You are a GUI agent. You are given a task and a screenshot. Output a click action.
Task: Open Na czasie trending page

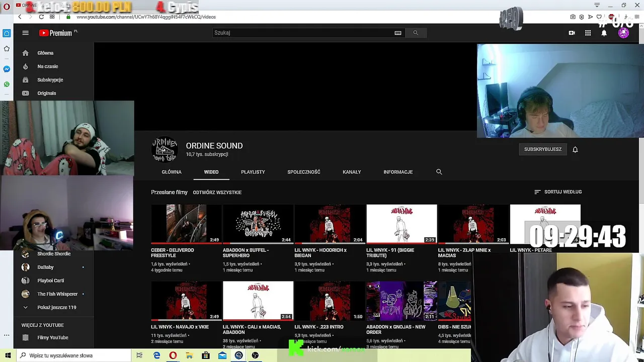point(53,66)
